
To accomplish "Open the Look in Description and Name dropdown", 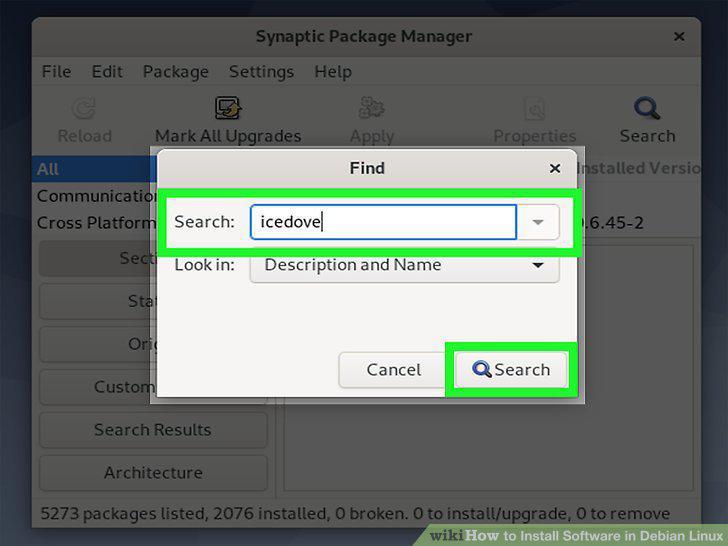I will click(404, 265).
